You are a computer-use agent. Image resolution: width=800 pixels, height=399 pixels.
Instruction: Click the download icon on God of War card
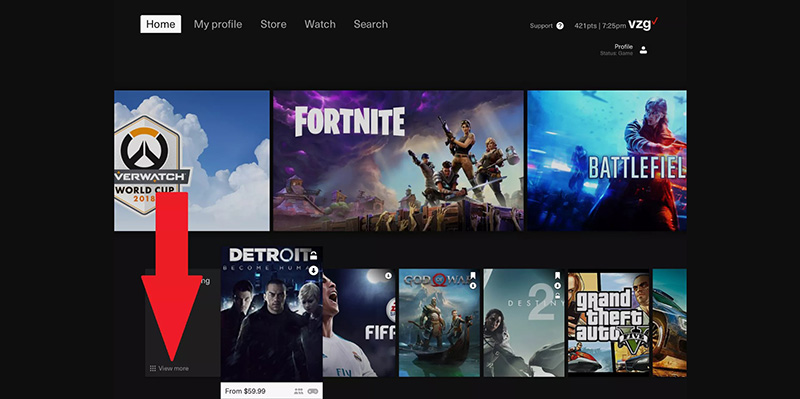point(473,286)
